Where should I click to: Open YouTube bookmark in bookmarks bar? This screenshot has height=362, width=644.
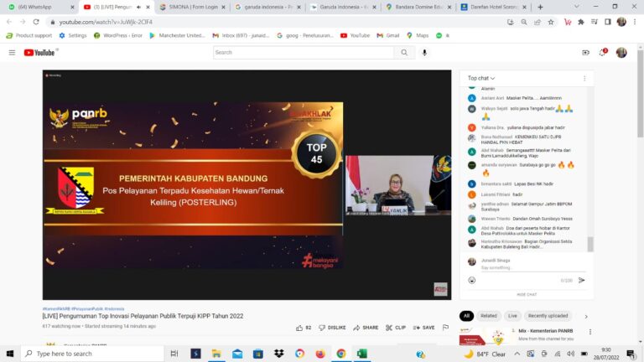356,36
